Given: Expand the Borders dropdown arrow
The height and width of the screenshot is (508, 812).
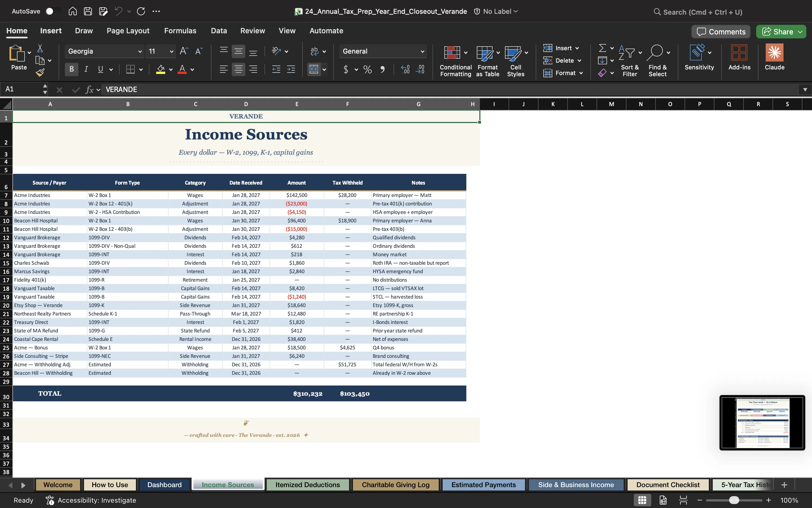Looking at the screenshot, I should point(141,69).
